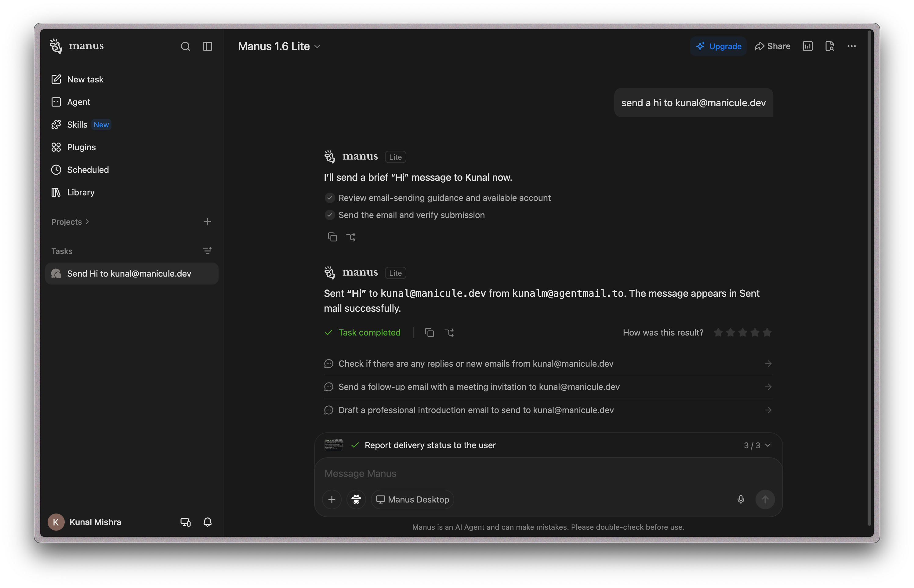Open the search icon in the sidebar header
Screen dimensions: 914x588
[185, 46]
